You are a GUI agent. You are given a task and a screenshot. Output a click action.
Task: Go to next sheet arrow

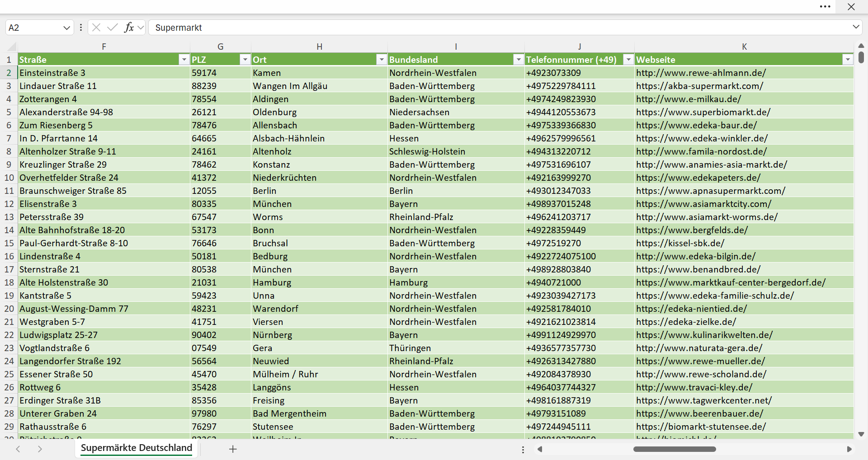tap(40, 449)
